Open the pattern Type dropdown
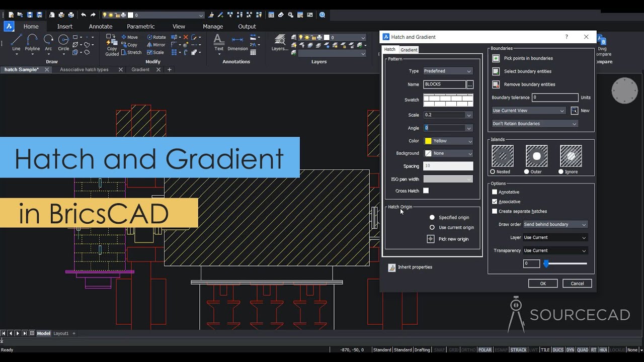 point(448,71)
